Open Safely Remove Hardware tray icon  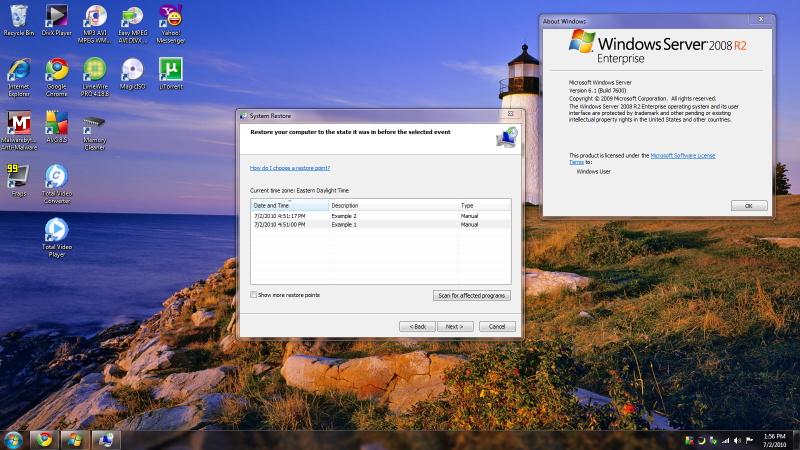pyautogui.click(x=713, y=440)
